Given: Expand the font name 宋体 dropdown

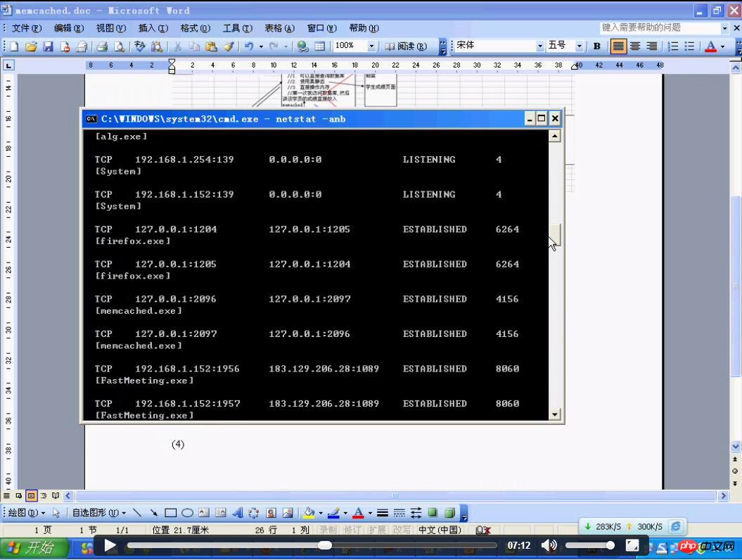Looking at the screenshot, I should click(540, 46).
